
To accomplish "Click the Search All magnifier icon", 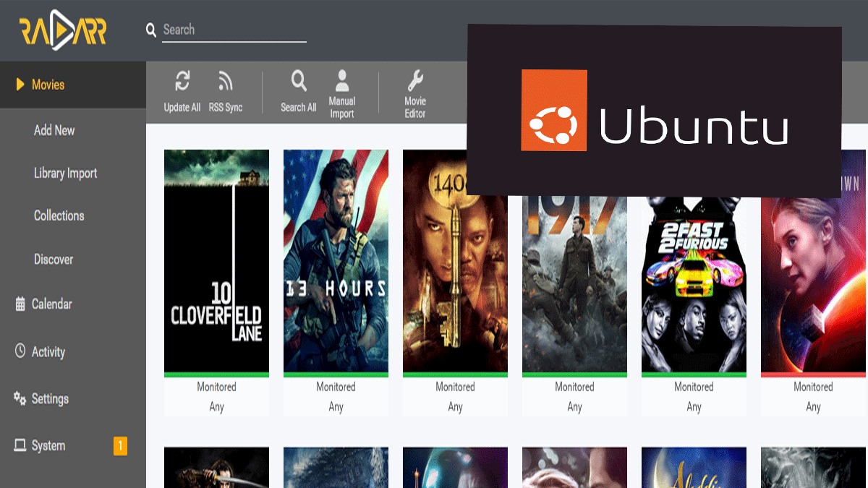I will (x=299, y=80).
